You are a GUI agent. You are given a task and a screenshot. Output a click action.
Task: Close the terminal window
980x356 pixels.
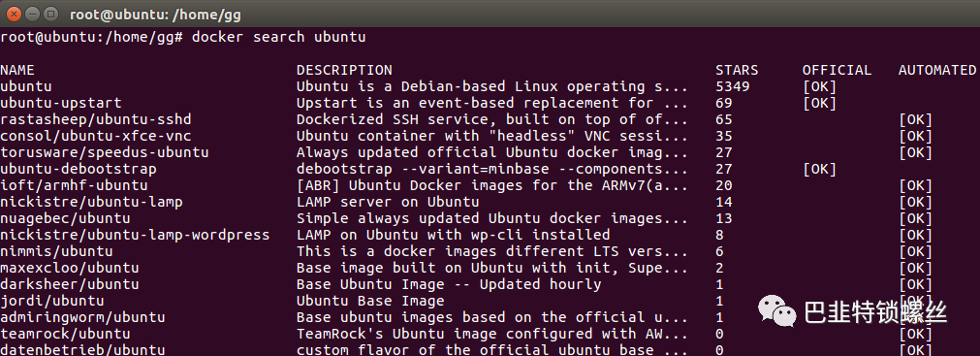[14, 13]
